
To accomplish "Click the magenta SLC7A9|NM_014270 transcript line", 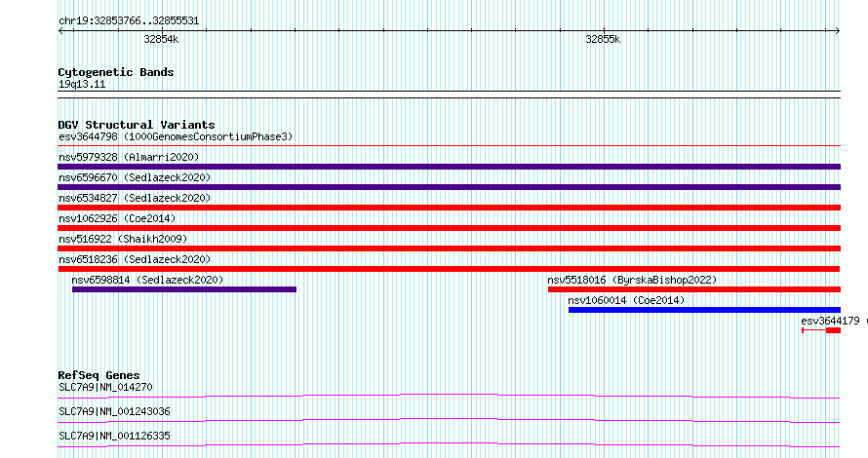I will click(449, 396).
